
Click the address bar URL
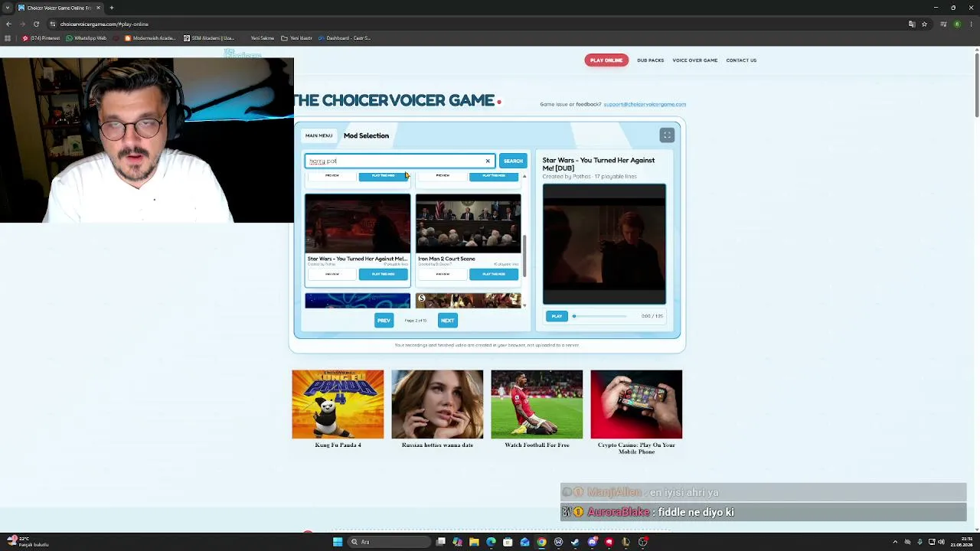pyautogui.click(x=104, y=24)
